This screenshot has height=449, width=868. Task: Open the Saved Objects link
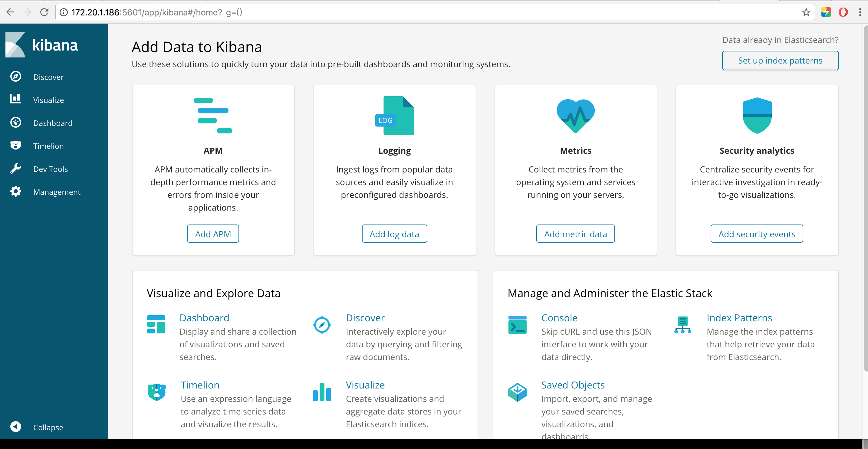(x=573, y=385)
